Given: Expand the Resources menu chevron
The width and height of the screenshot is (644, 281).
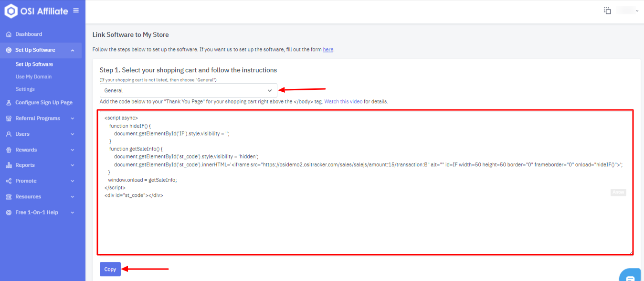Looking at the screenshot, I should 73,197.
